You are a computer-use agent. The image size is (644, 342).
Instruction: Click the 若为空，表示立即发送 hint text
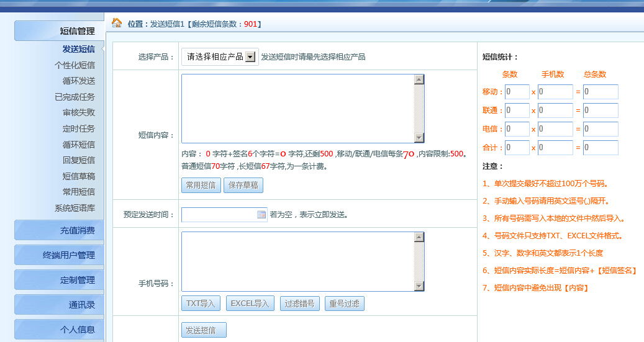tap(309, 215)
